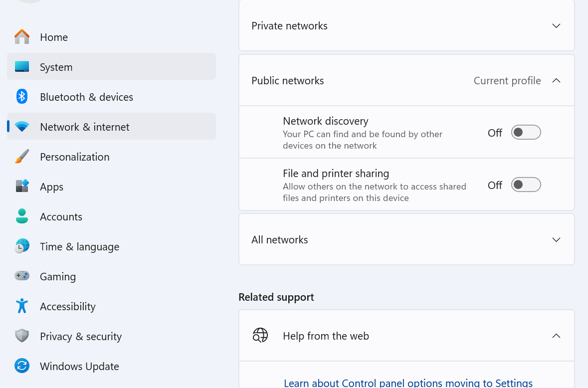Expand the Private networks section
Viewport: 588px width, 388px height.
click(556, 26)
